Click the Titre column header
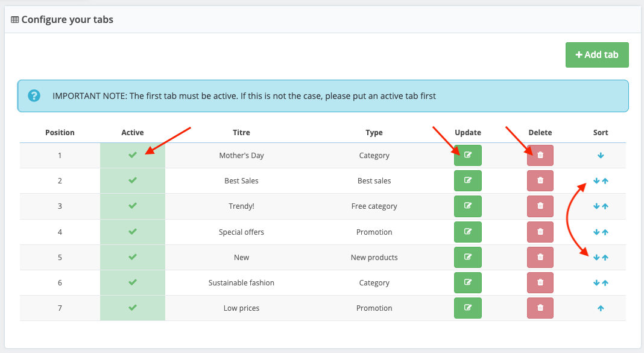 pyautogui.click(x=241, y=132)
